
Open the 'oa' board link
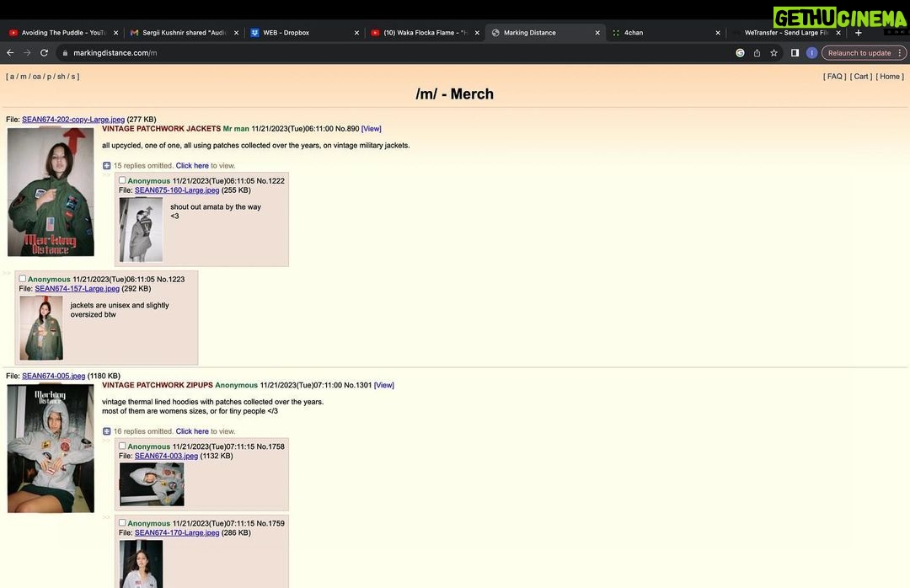pyautogui.click(x=36, y=77)
